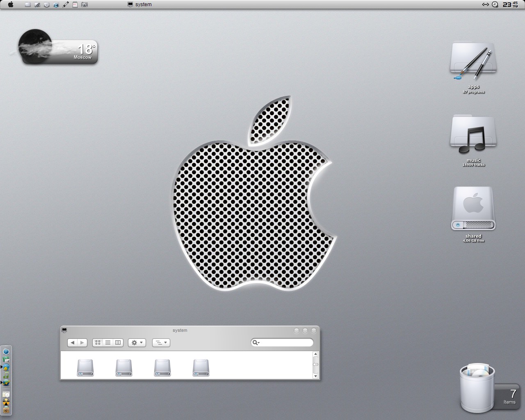The width and height of the screenshot is (525, 420).
Task: Click the 23:45 time display
Action: tap(511, 5)
